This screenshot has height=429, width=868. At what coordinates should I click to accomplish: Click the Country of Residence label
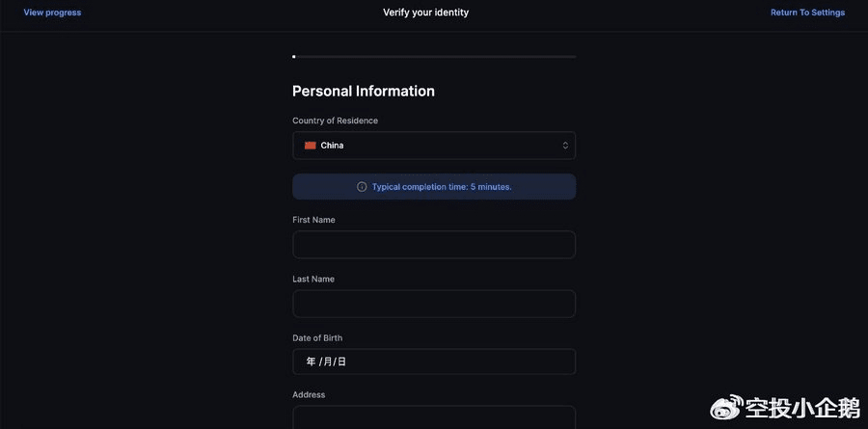(335, 121)
